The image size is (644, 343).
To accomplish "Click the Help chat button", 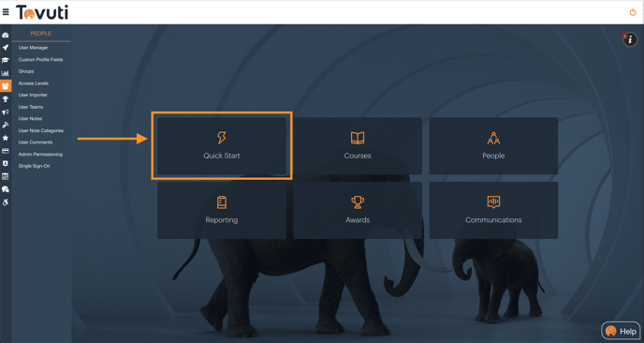I will [x=621, y=331].
